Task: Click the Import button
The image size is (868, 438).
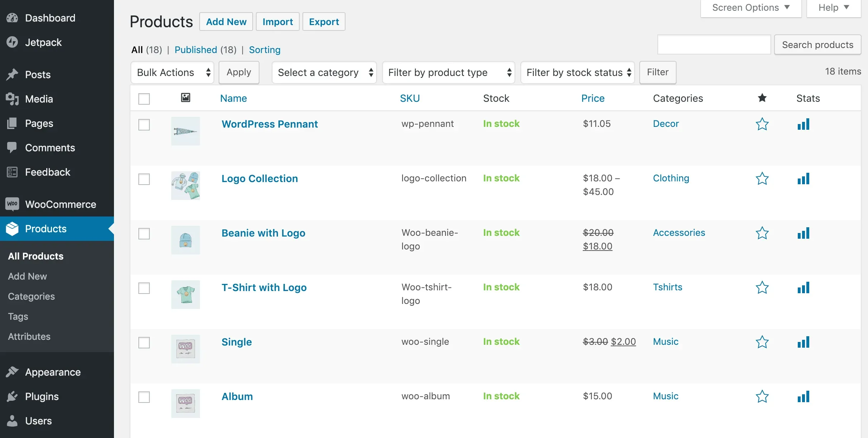Action: (277, 22)
